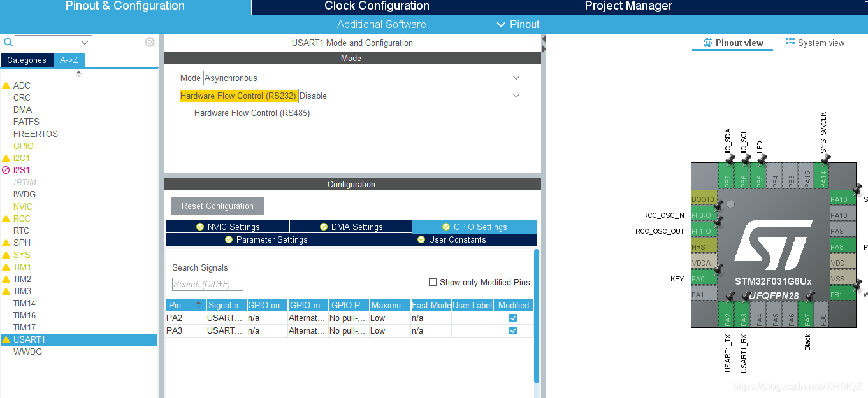This screenshot has width=868, height=398.
Task: Click the System view grid icon
Action: pos(790,43)
